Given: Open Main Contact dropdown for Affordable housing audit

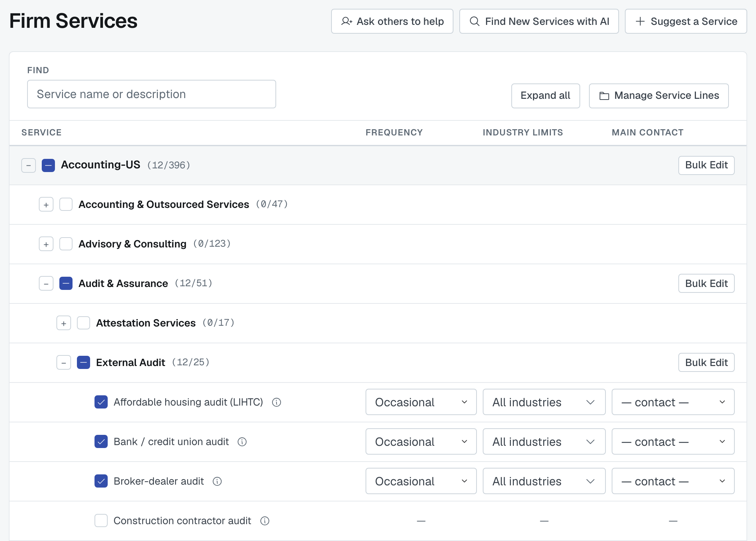Looking at the screenshot, I should coord(673,402).
